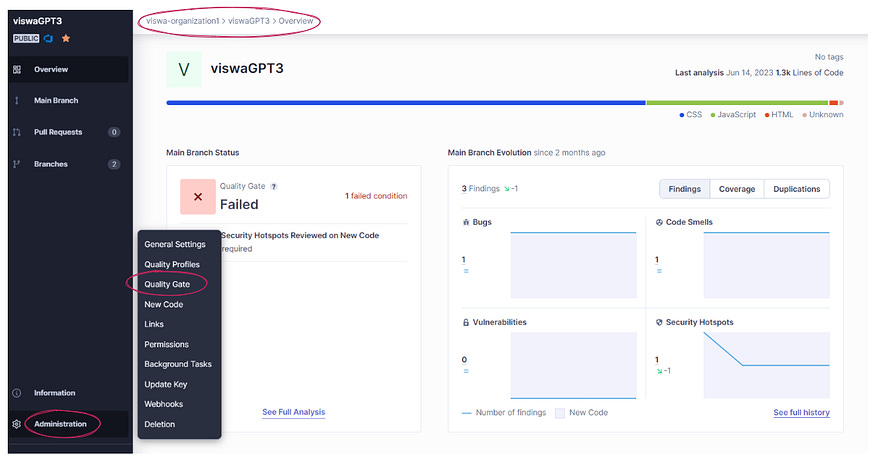Click the red failed X status icon
875x461 pixels.
198,197
